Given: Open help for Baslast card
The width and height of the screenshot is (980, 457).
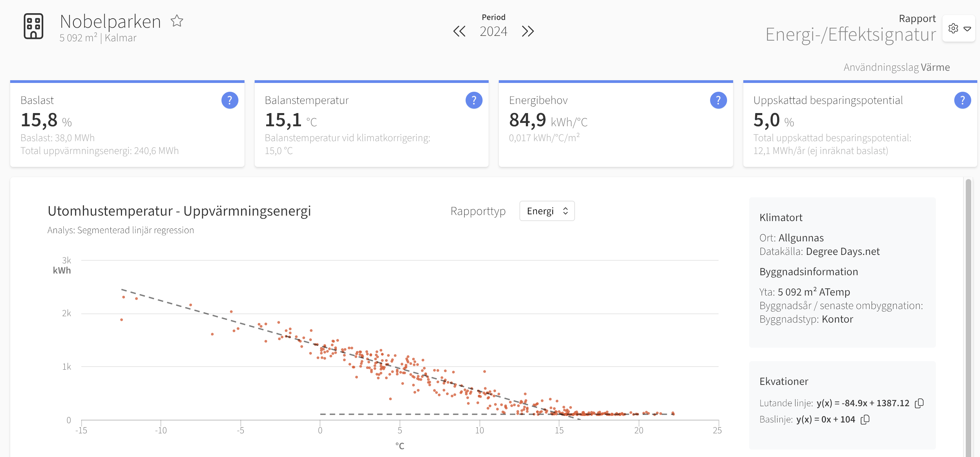Looking at the screenshot, I should point(230,101).
